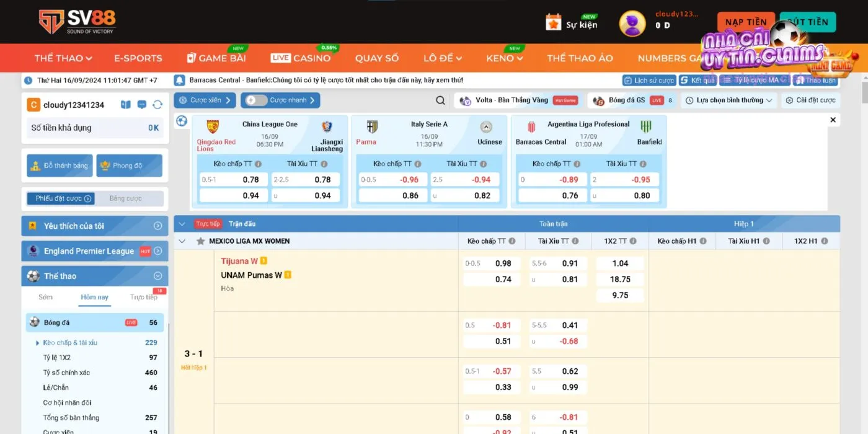Open the Sự kiện calendar star icon
Viewport: 868px width, 434px height.
(553, 22)
